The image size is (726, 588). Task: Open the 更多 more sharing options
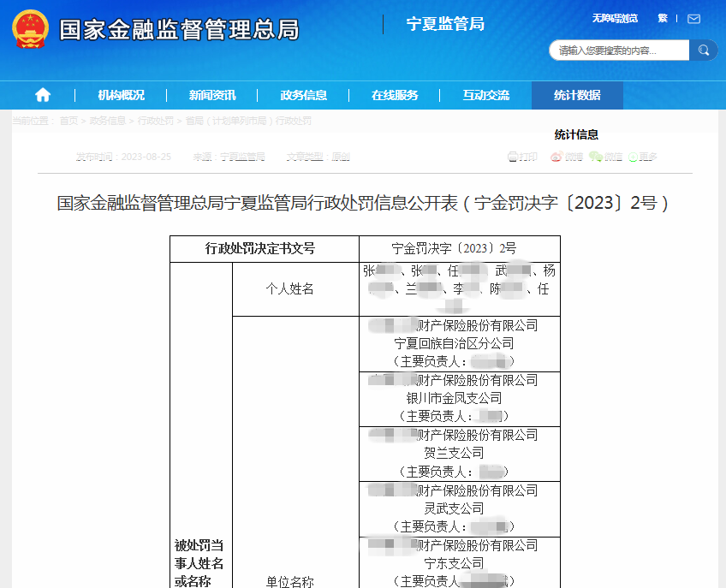click(x=642, y=157)
